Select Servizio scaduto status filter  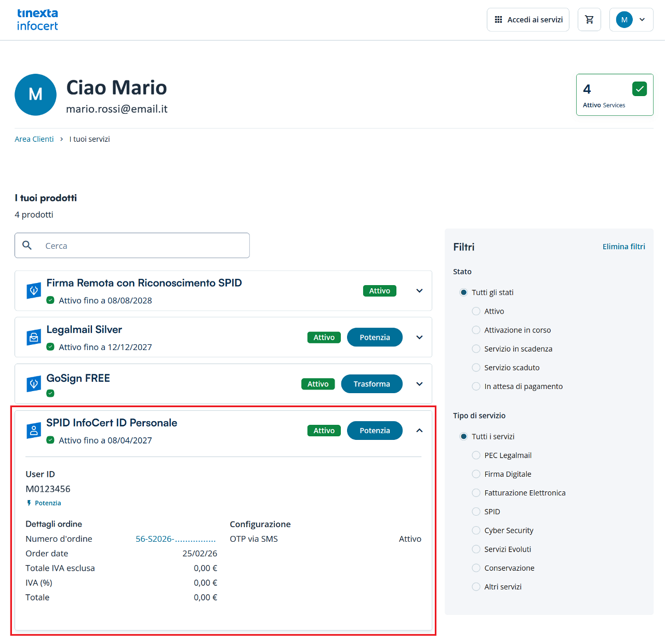click(x=476, y=368)
